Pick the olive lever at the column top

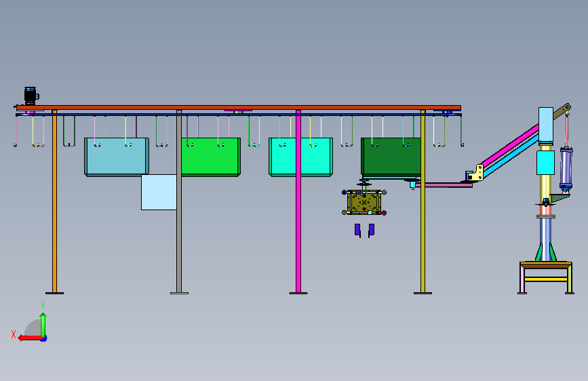coord(562,111)
